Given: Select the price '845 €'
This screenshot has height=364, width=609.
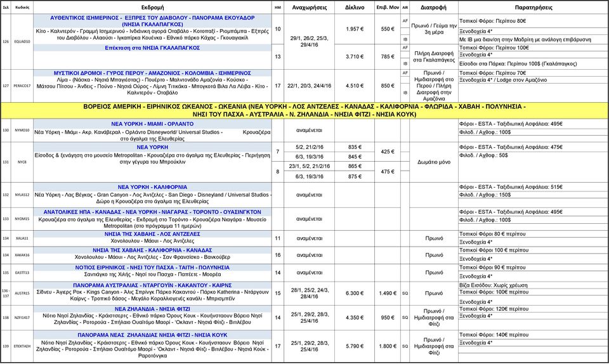Looking at the screenshot, I should coord(355,157).
